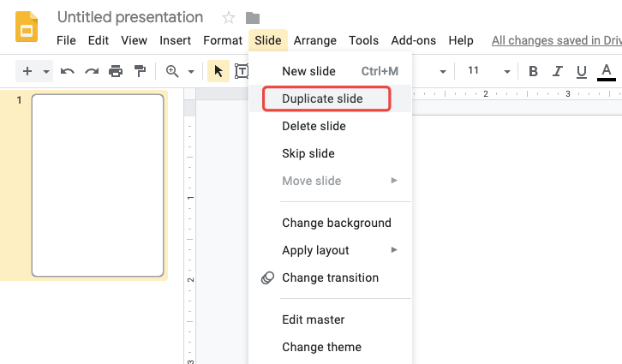Choose the select cursor tool

coord(218,71)
